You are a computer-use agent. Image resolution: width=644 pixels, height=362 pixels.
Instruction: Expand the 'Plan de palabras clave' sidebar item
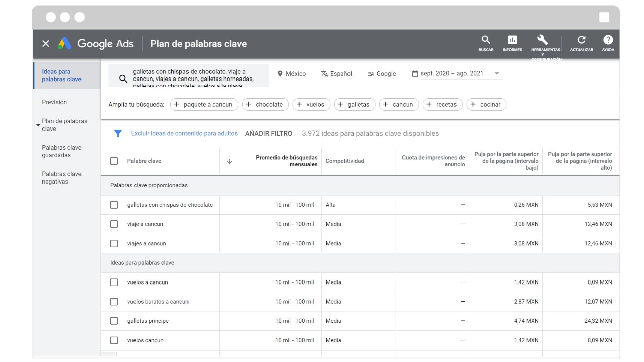click(x=38, y=125)
